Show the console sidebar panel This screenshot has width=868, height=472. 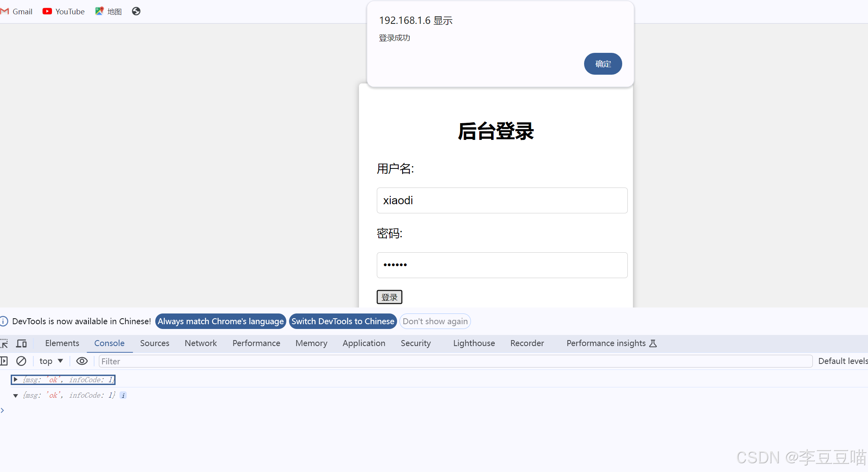[4, 361]
